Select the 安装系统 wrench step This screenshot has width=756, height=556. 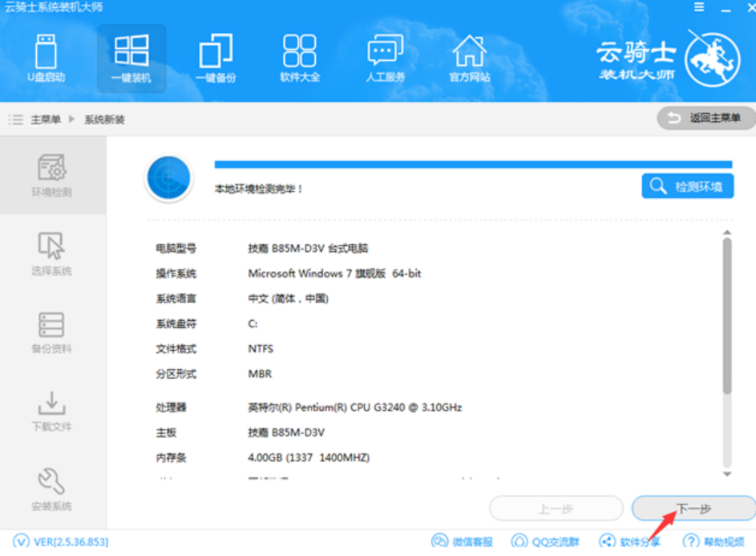(52, 489)
